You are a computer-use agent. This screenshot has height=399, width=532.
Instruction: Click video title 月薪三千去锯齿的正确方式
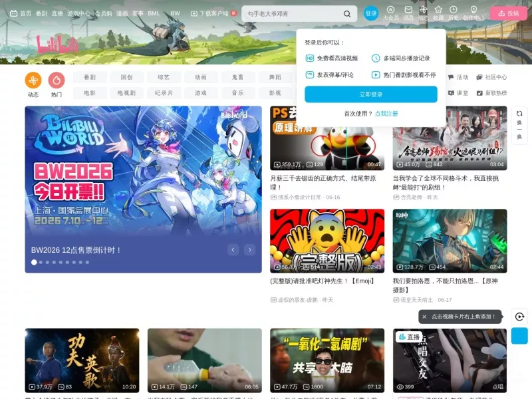[323, 182]
